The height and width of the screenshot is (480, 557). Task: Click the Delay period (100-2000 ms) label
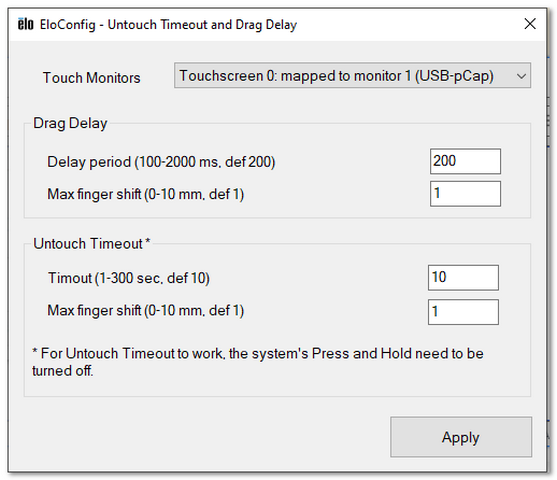[161, 162]
